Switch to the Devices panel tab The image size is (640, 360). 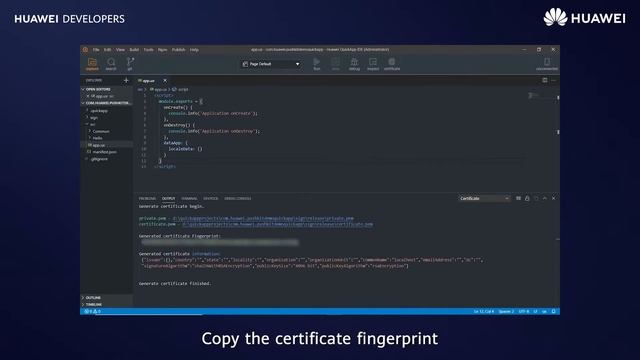211,198
